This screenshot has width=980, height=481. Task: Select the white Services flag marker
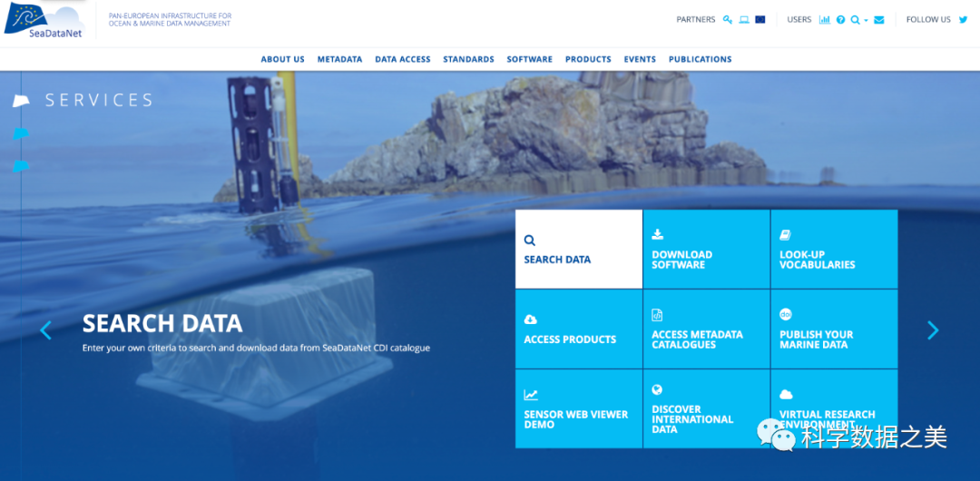21,101
